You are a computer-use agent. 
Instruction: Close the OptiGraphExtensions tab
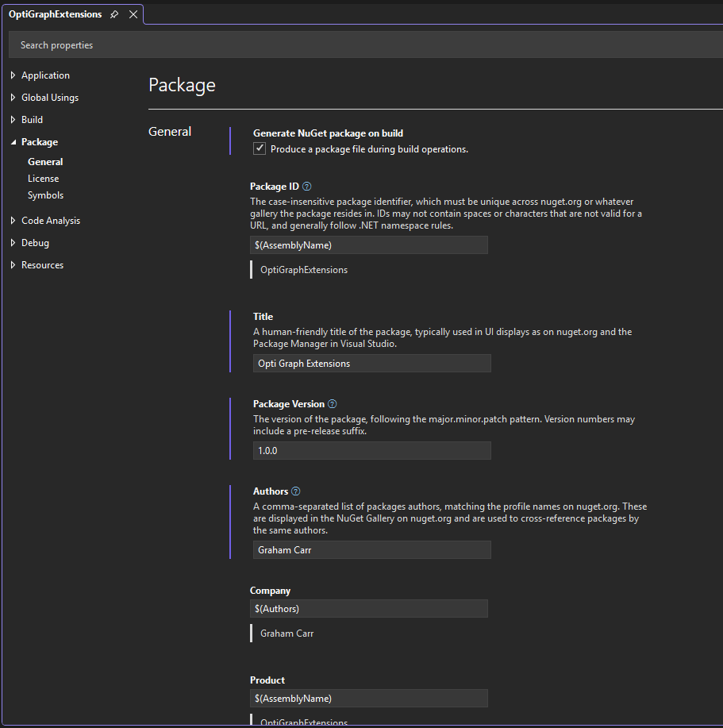coord(133,14)
